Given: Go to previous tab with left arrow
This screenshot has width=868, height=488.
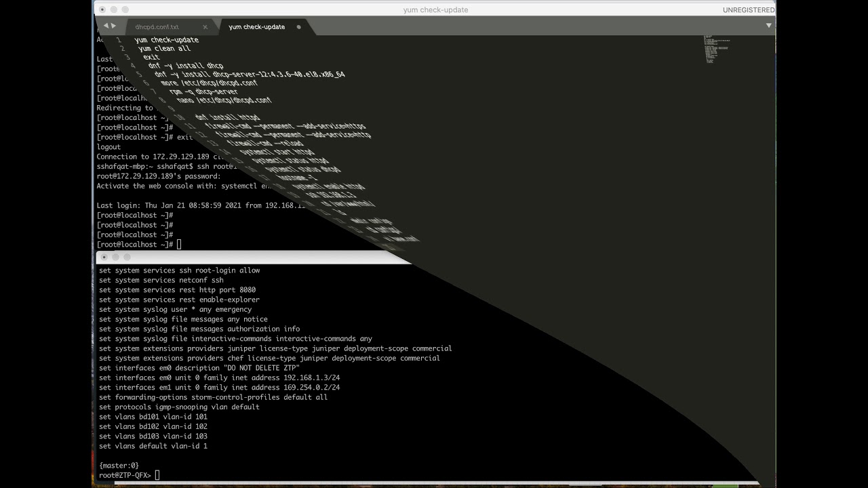Looking at the screenshot, I should (x=106, y=26).
